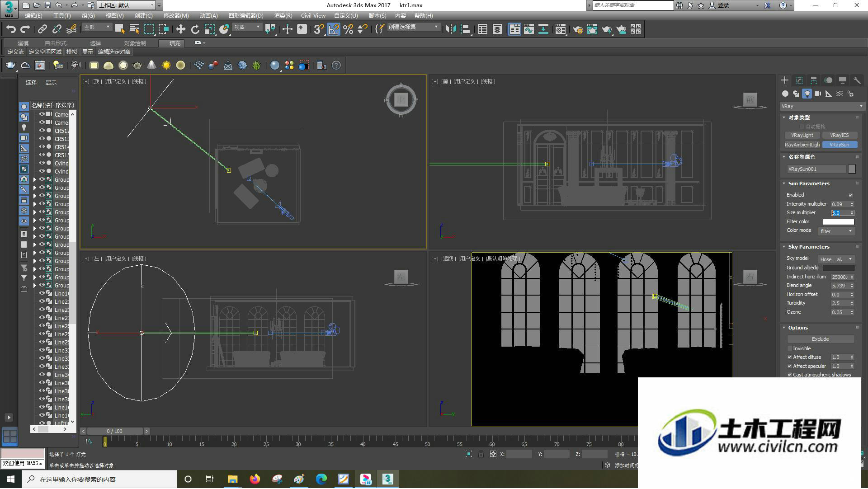The width and height of the screenshot is (868, 489).
Task: Open the 编辑(E) menu
Action: click(33, 16)
